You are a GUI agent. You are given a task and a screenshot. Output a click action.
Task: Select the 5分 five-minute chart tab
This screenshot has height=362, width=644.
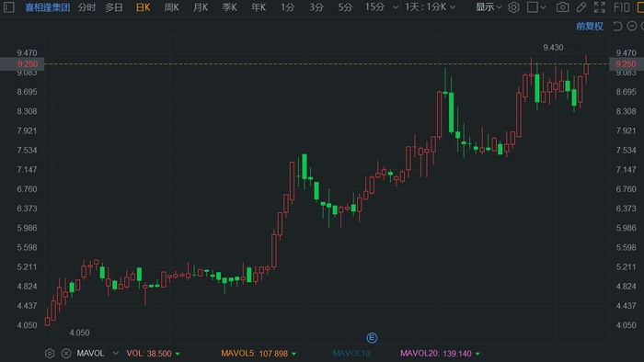click(345, 7)
